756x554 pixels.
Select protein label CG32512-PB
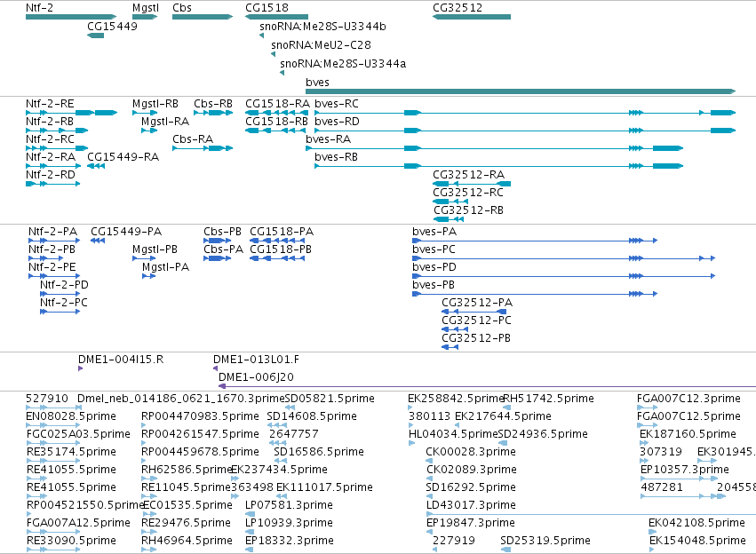[x=476, y=338]
